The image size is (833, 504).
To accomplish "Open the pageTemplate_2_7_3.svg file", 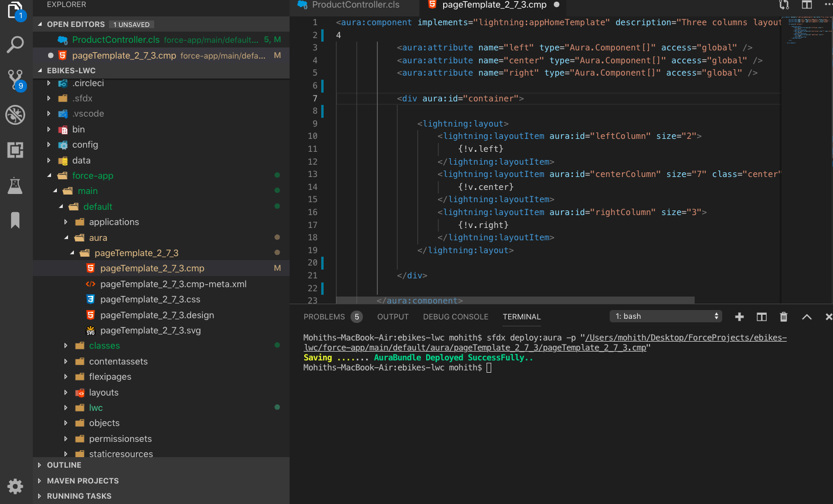I will coord(151,331).
